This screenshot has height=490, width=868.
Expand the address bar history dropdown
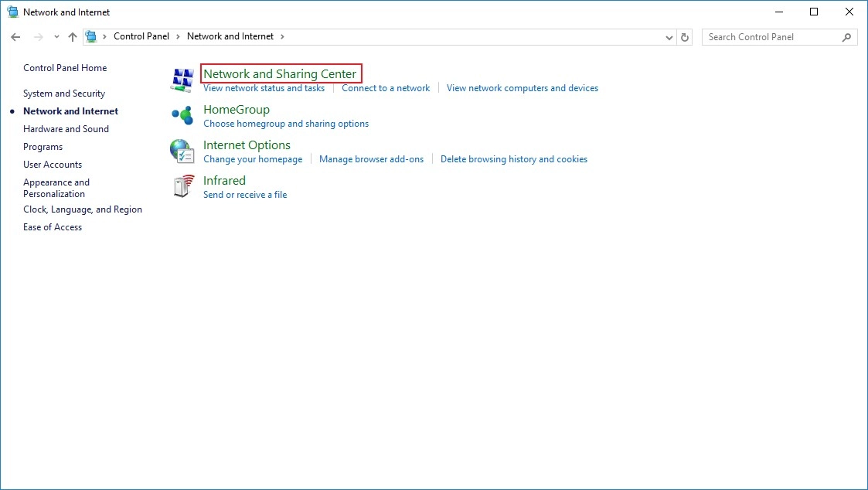(669, 37)
